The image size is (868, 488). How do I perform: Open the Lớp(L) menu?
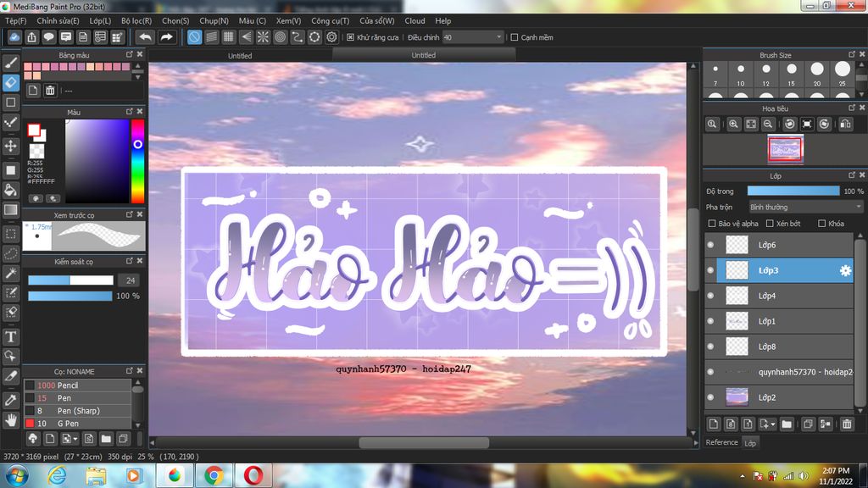[100, 20]
